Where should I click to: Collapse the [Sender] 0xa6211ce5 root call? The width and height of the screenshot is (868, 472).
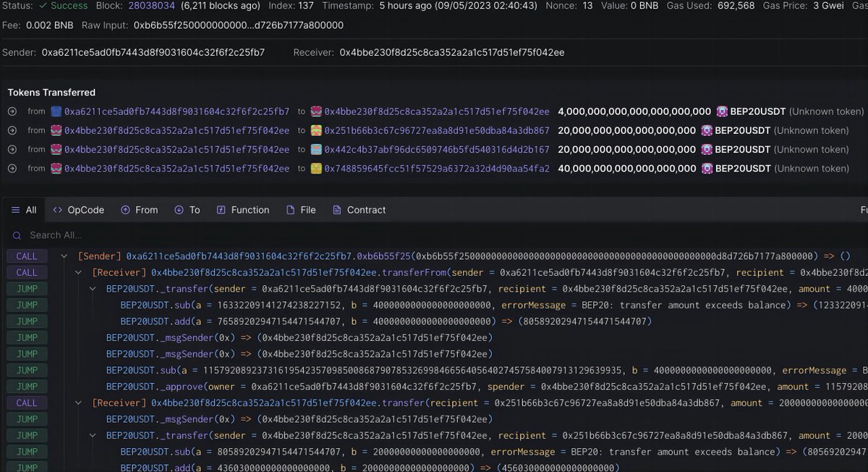click(64, 256)
